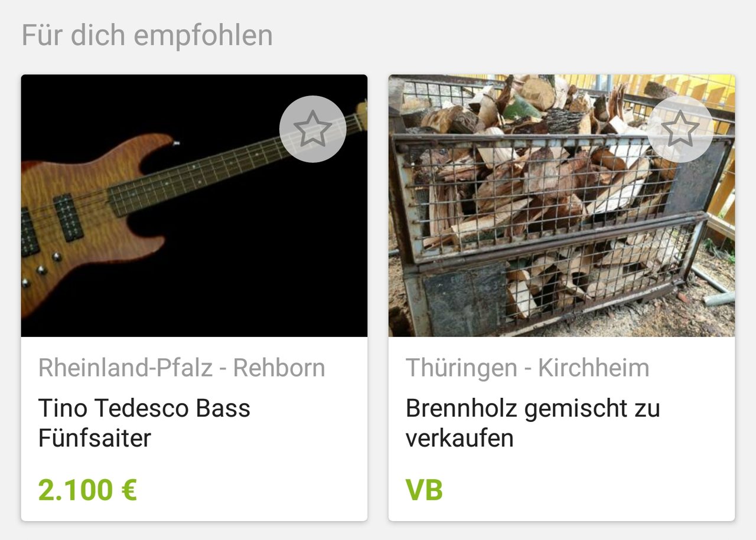Select the 2.100 € price label
The width and height of the screenshot is (756, 540).
(x=87, y=490)
